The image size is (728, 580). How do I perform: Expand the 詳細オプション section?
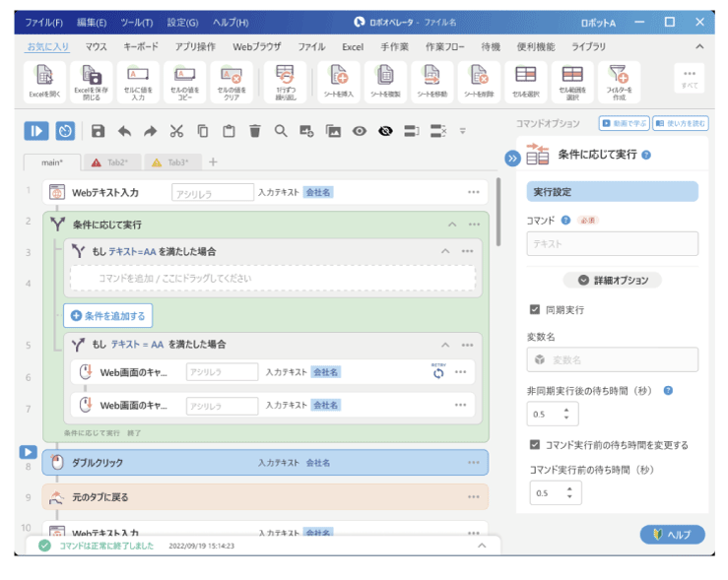pos(611,280)
